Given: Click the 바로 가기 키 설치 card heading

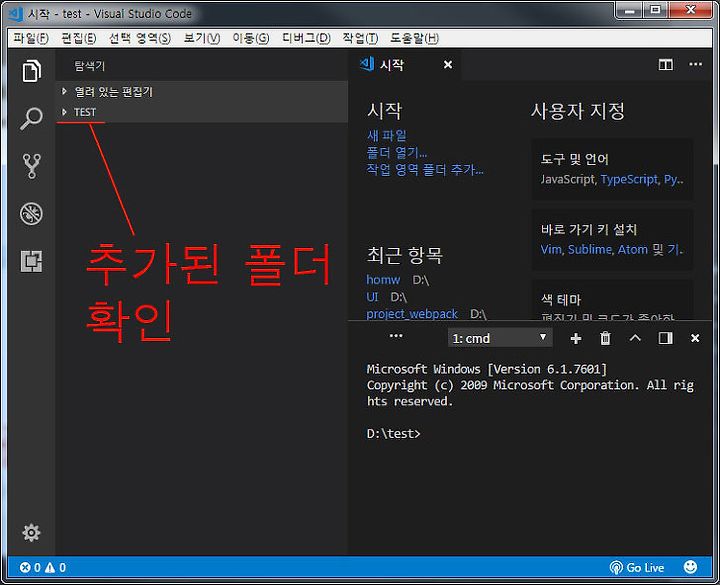Looking at the screenshot, I should (589, 230).
